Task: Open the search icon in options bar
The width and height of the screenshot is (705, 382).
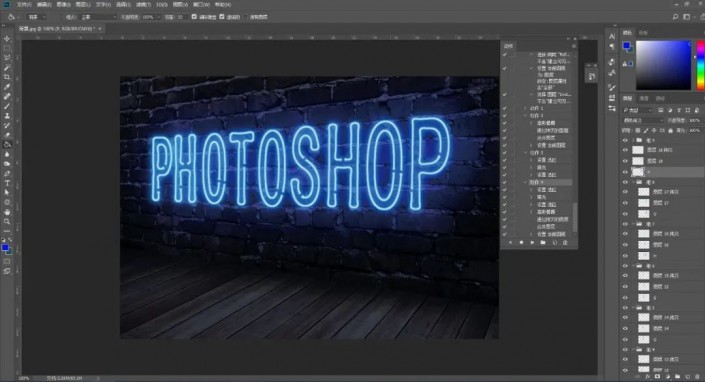Action: click(675, 17)
